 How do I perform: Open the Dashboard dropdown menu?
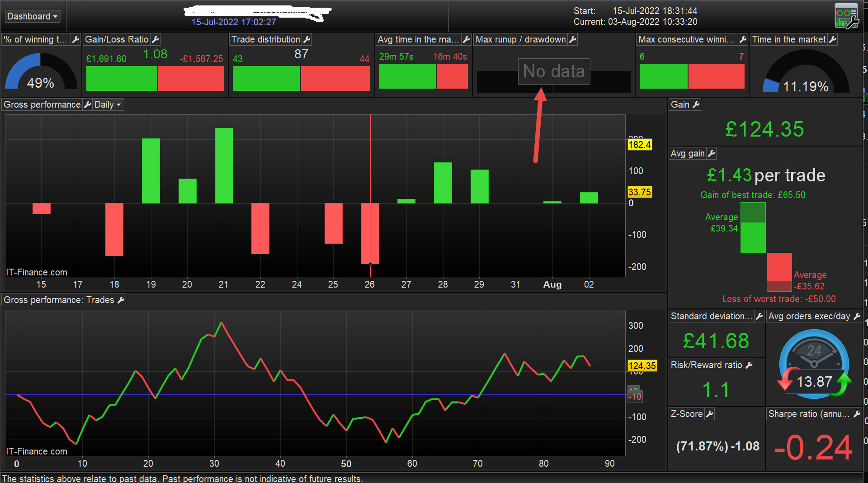(x=33, y=16)
